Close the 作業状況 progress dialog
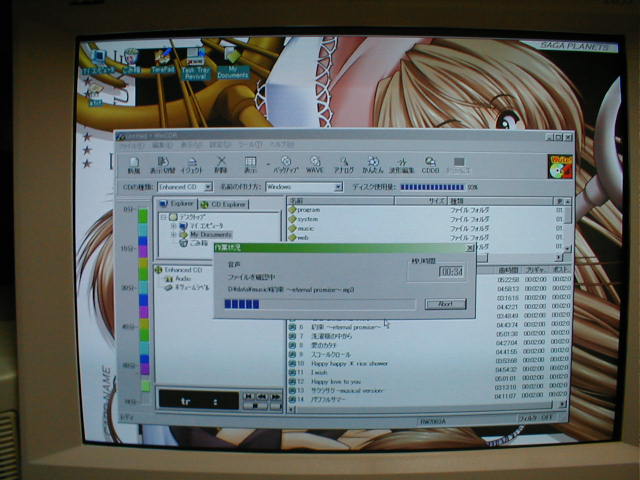 [469, 248]
